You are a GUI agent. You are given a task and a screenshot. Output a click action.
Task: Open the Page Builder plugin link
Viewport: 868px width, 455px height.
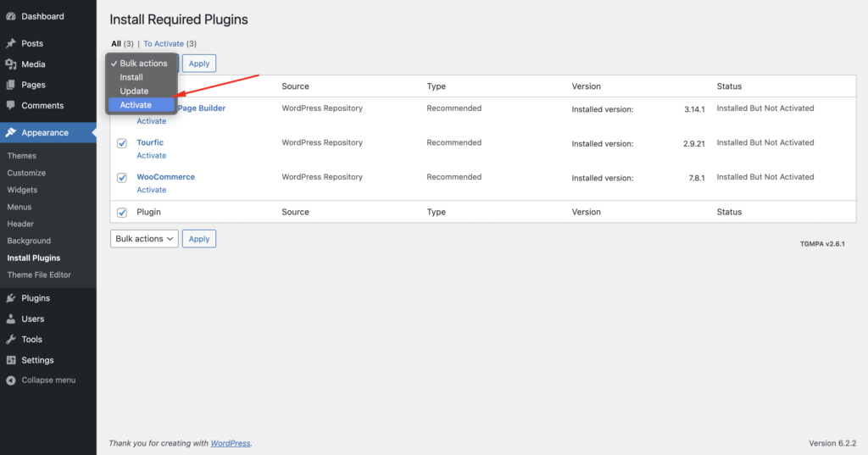(202, 108)
